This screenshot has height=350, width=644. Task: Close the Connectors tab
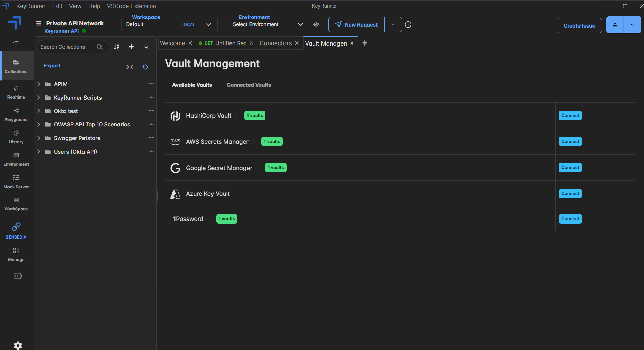[x=297, y=43]
